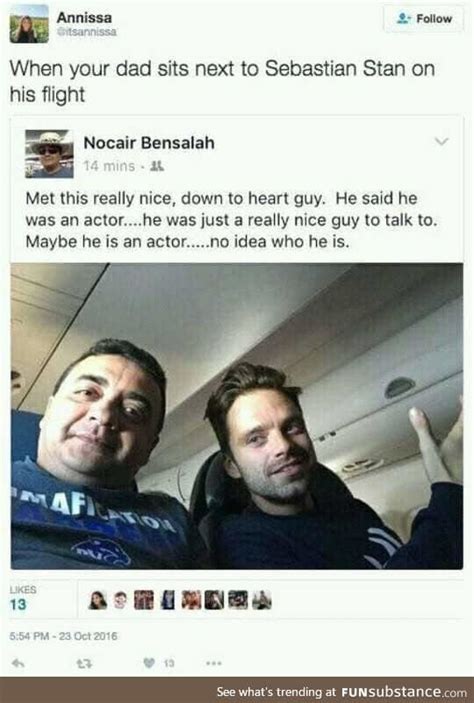Open last liker's avatar in likes row

[x=262, y=600]
